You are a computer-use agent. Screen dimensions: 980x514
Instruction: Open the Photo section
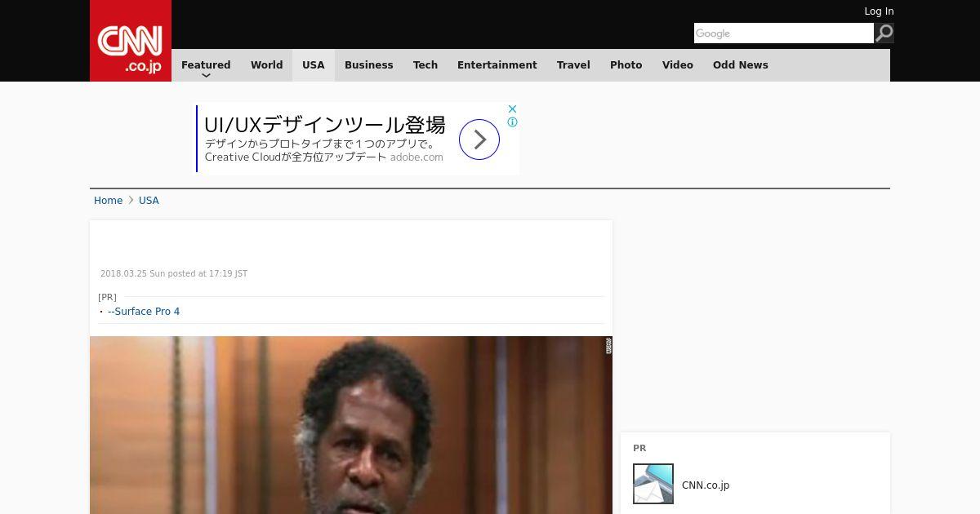(626, 65)
